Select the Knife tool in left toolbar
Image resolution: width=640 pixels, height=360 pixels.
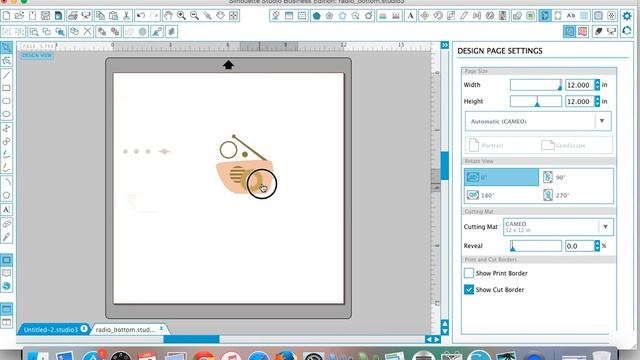pyautogui.click(x=7, y=237)
